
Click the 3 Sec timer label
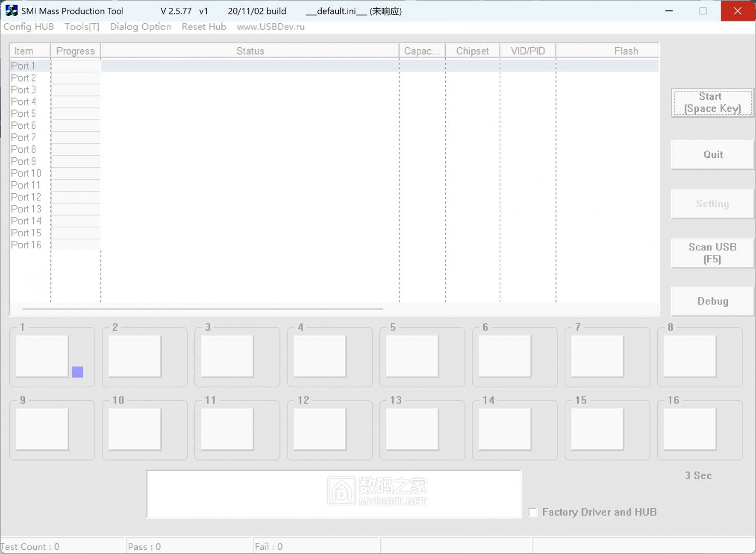[x=698, y=476]
